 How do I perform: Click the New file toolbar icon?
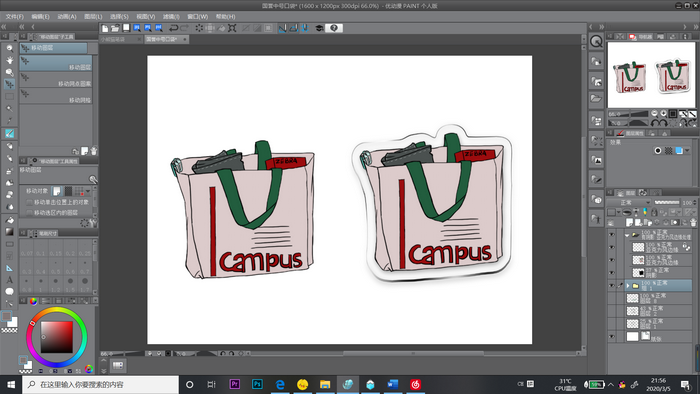[x=105, y=28]
